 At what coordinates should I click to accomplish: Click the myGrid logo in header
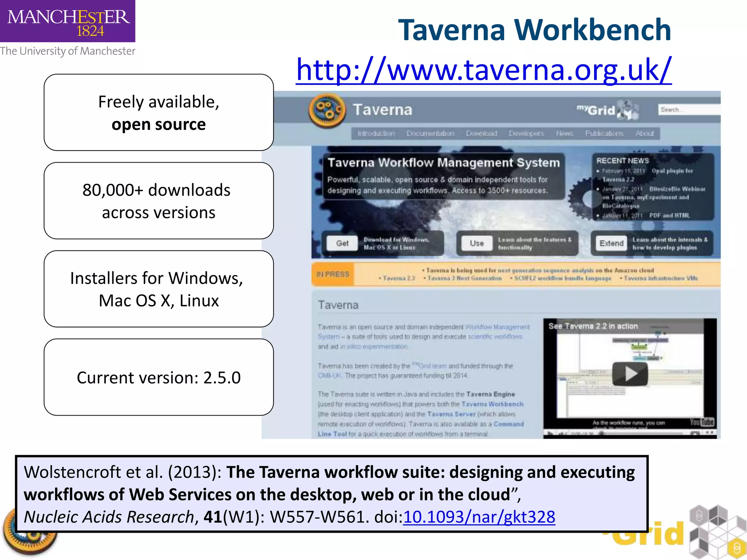607,110
